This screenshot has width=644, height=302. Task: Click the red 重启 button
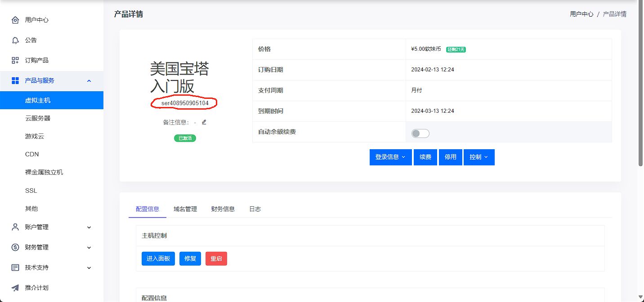coord(216,258)
